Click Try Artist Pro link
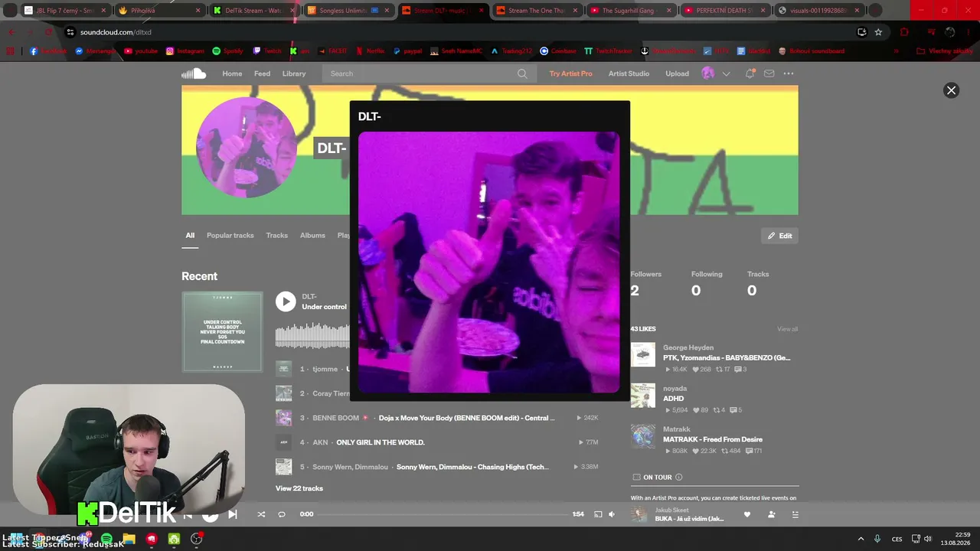 point(570,73)
